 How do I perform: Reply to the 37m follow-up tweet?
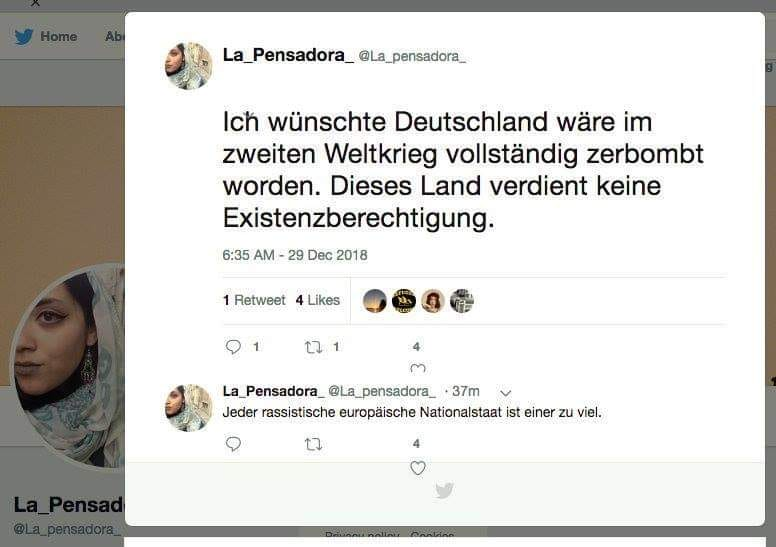click(233, 444)
